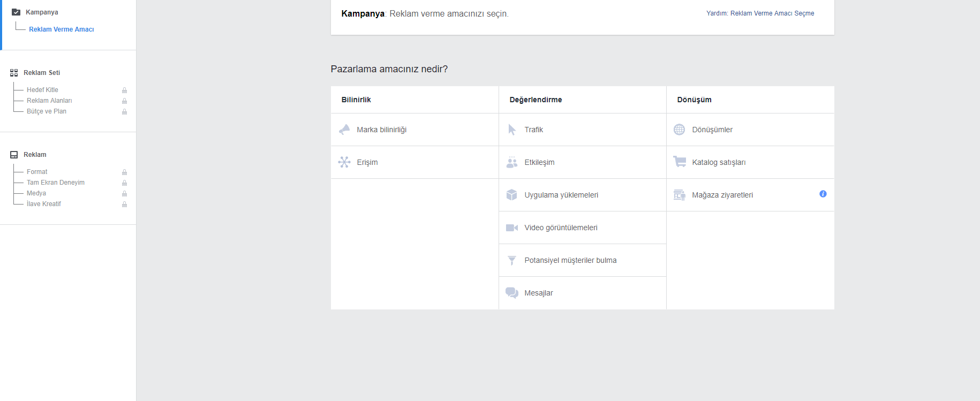This screenshot has width=980, height=401.
Task: Click the Dönüşüm column header
Action: pyautogui.click(x=694, y=100)
